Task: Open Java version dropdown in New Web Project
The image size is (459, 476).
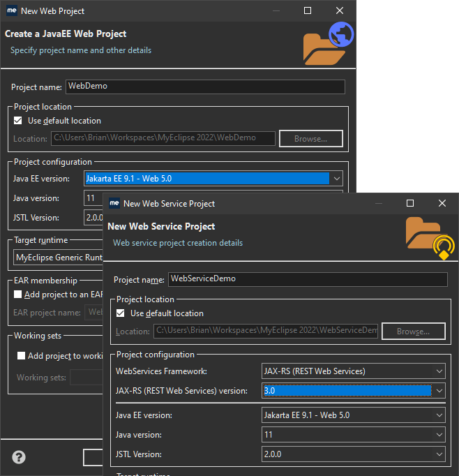Action: 93,198
